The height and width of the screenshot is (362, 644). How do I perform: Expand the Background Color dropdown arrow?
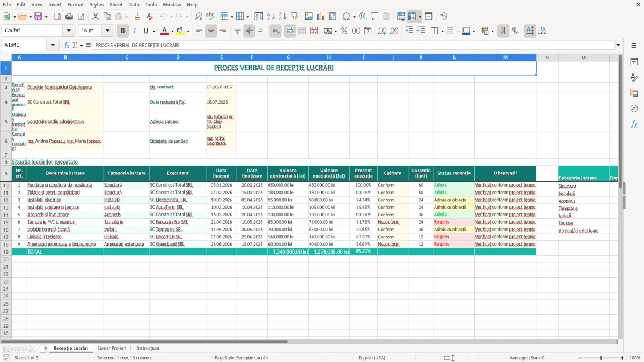coord(188,31)
